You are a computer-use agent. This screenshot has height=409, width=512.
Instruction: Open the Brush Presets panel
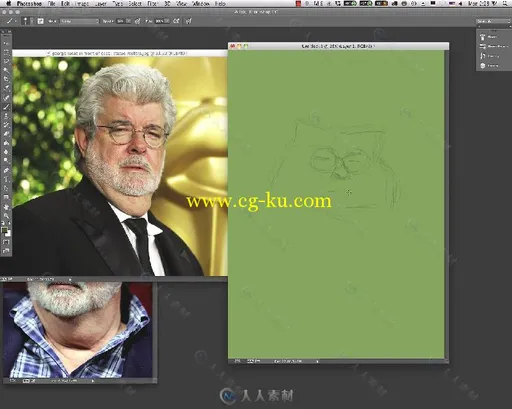click(494, 46)
